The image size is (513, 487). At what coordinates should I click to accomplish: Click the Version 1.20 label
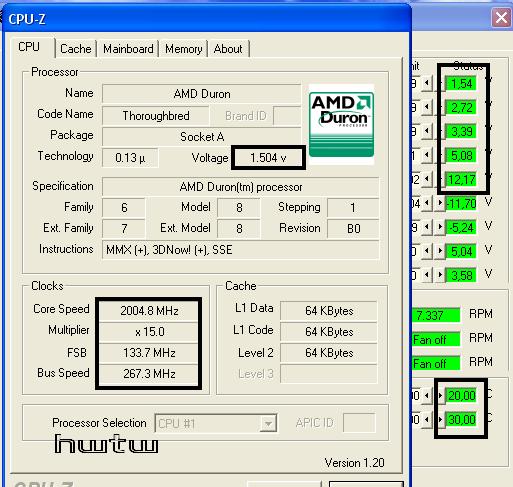[354, 463]
